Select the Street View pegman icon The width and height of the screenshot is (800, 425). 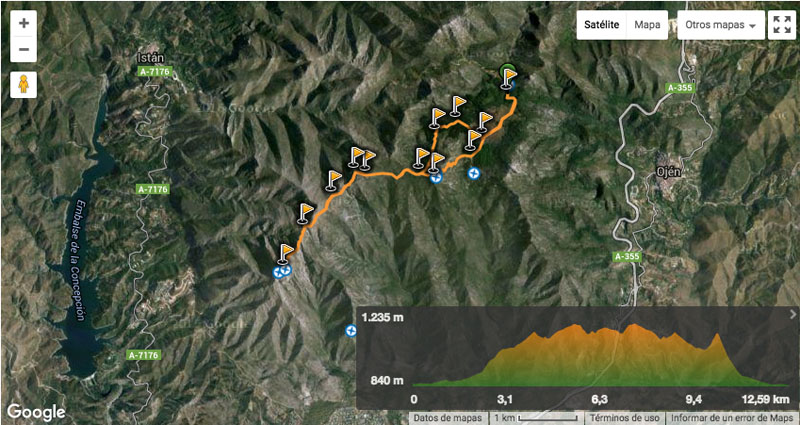click(x=23, y=85)
